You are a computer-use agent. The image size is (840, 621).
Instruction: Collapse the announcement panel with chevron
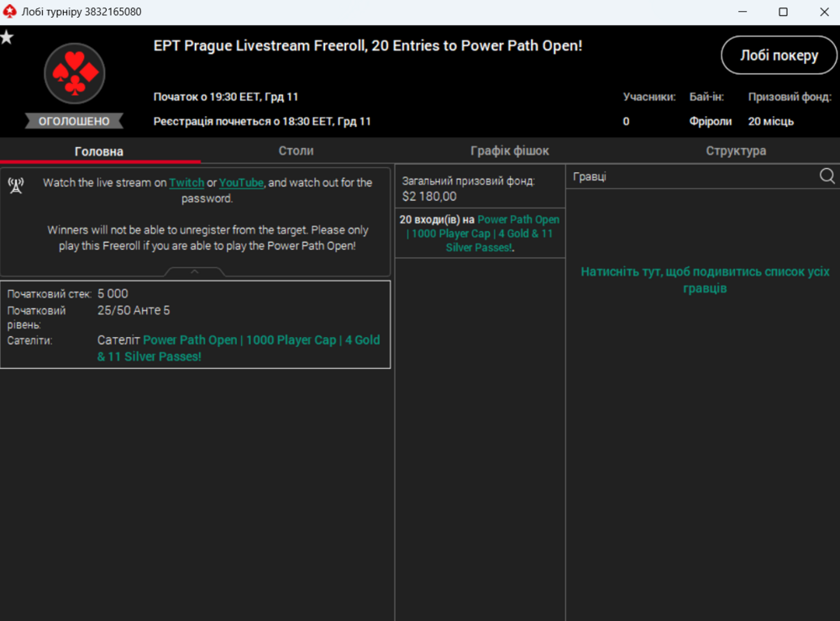pyautogui.click(x=195, y=271)
